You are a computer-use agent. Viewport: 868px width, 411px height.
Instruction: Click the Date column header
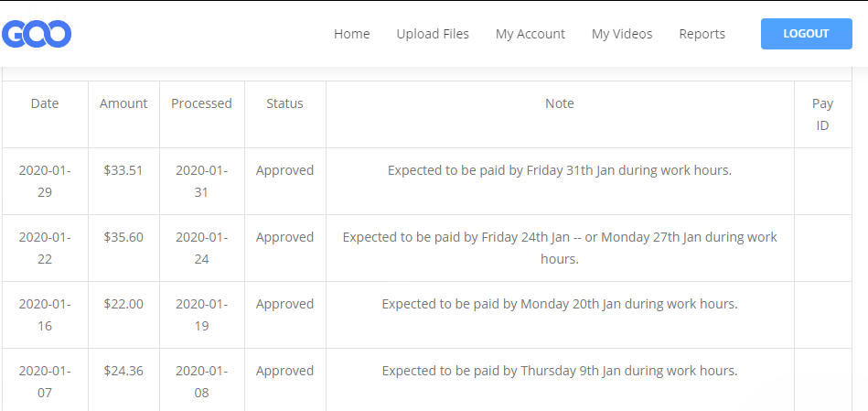[x=45, y=103]
